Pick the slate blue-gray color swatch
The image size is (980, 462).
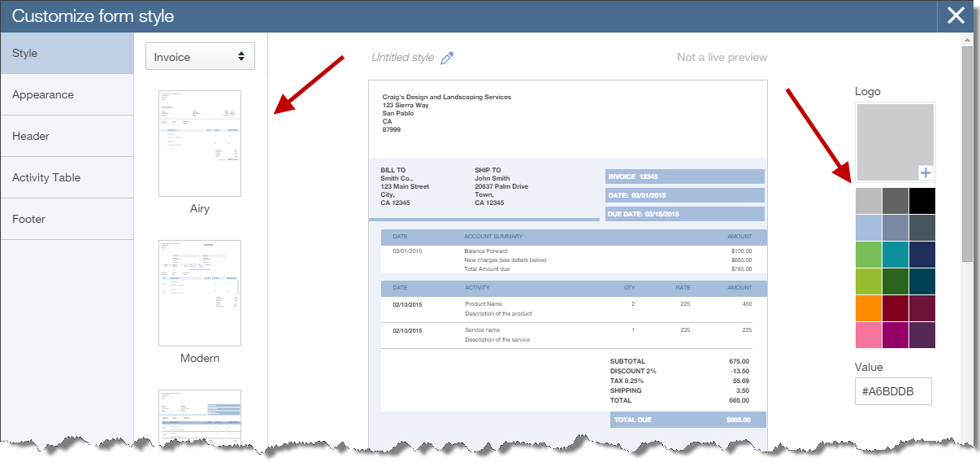[895, 228]
